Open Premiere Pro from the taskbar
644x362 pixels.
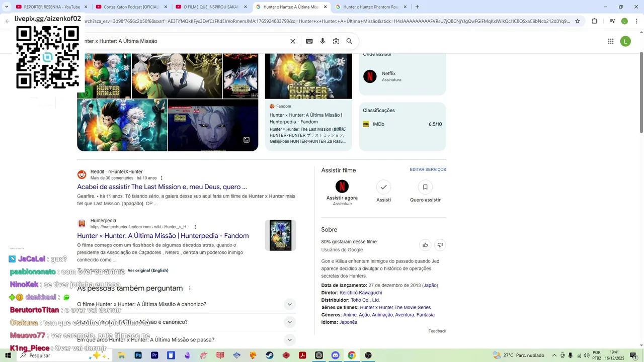(154, 355)
